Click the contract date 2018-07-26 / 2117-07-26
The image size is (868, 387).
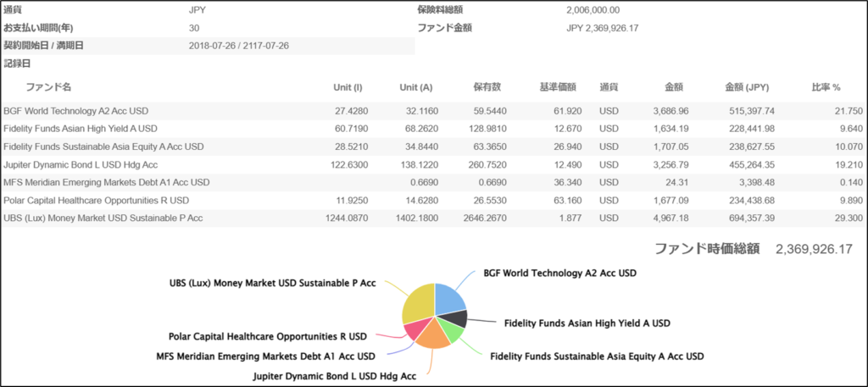(x=238, y=46)
